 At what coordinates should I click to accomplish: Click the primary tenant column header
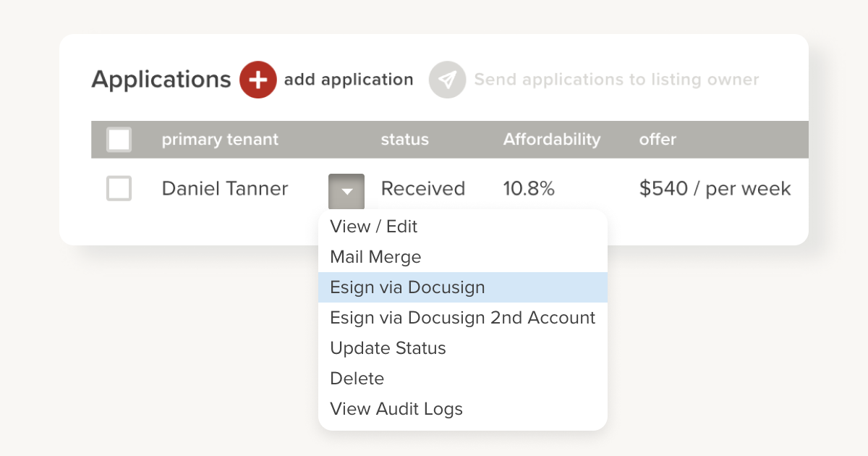click(x=220, y=140)
